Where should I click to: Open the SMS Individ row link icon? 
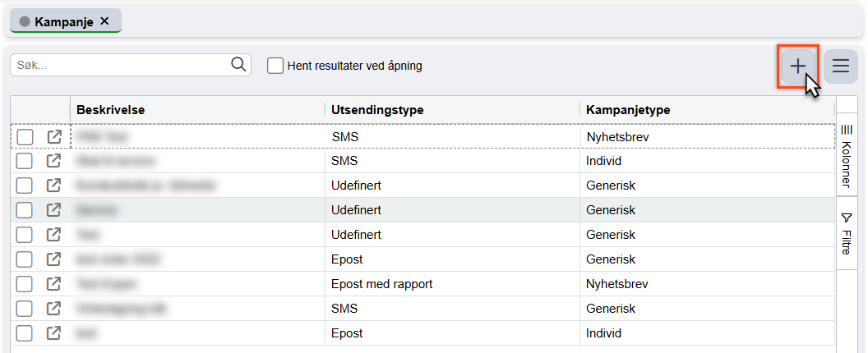(x=54, y=161)
